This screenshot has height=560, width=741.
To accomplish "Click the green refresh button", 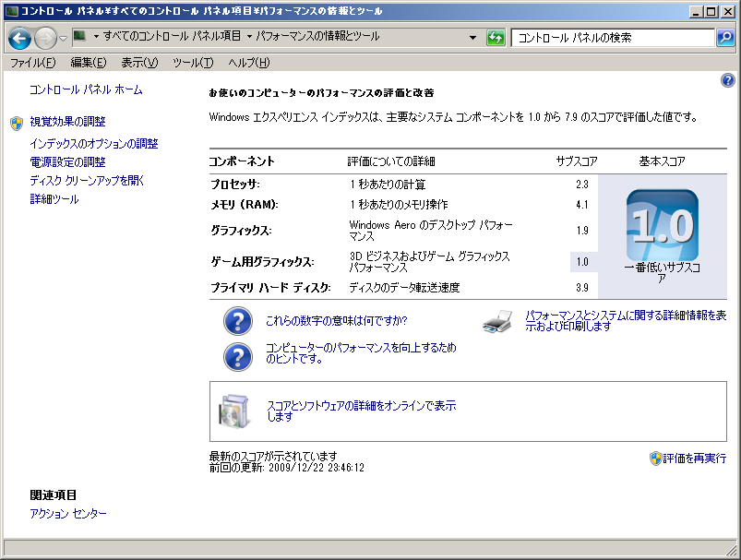I will [496, 38].
